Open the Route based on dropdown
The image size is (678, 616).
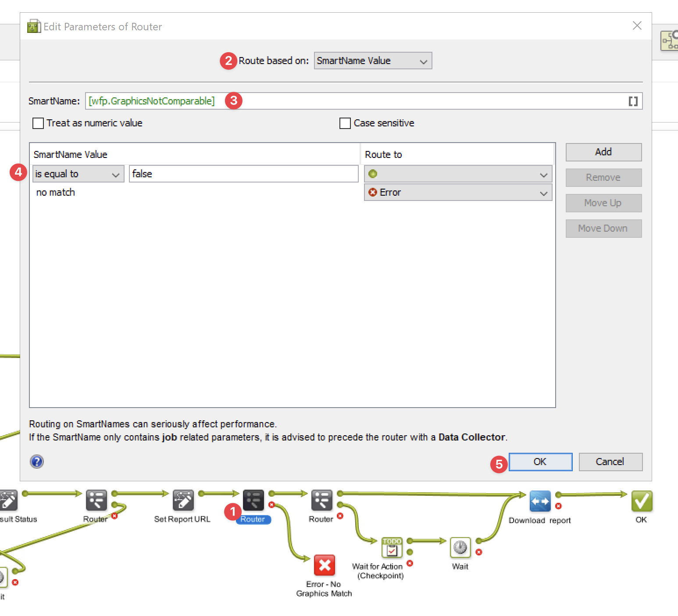pos(373,61)
